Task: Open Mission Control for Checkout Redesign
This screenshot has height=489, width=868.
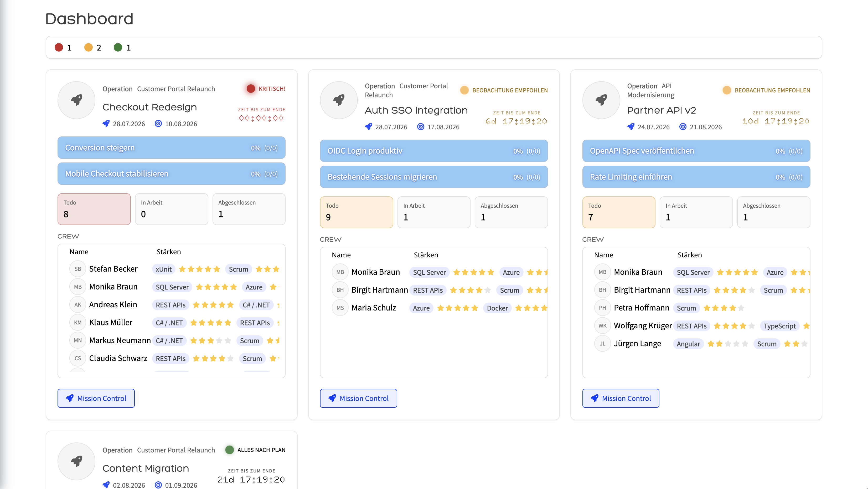Action: (96, 398)
